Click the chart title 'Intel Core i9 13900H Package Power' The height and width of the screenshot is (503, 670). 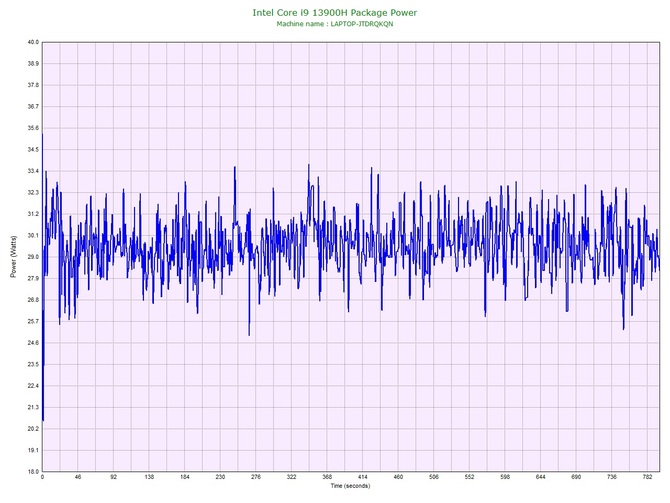(335, 13)
